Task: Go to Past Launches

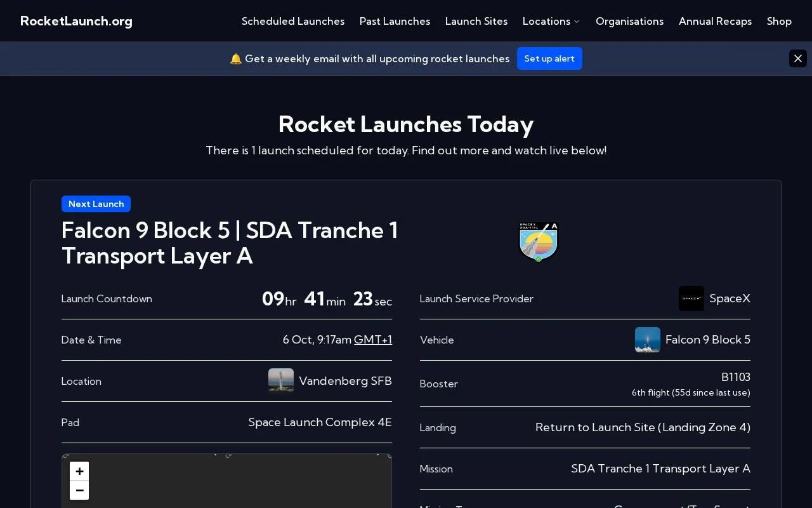Action: [395, 21]
